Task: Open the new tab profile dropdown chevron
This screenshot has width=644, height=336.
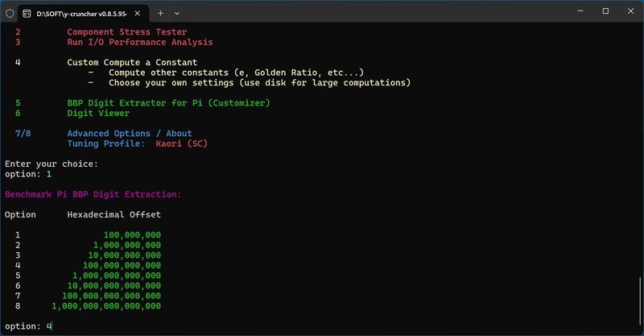Action: click(177, 13)
